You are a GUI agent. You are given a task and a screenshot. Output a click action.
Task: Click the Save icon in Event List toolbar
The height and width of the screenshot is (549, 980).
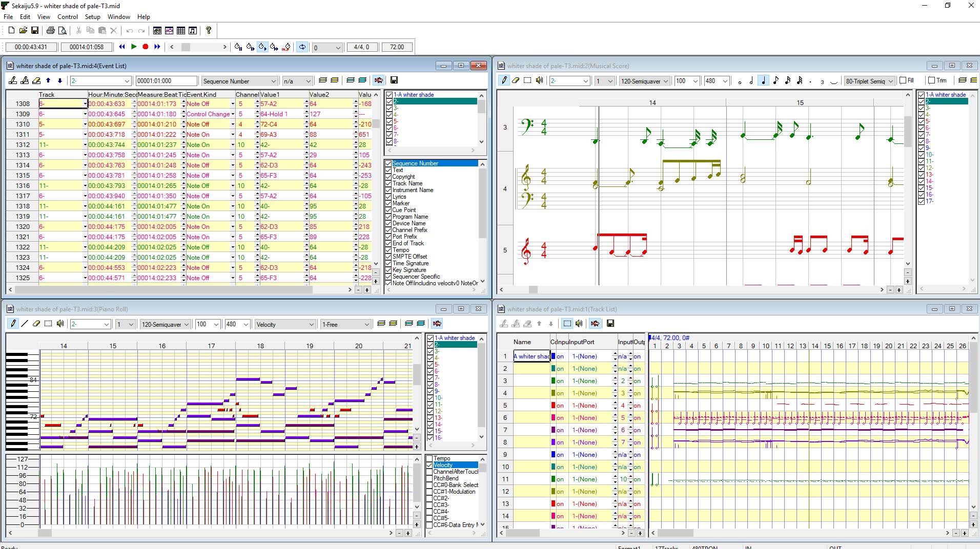[x=394, y=80]
